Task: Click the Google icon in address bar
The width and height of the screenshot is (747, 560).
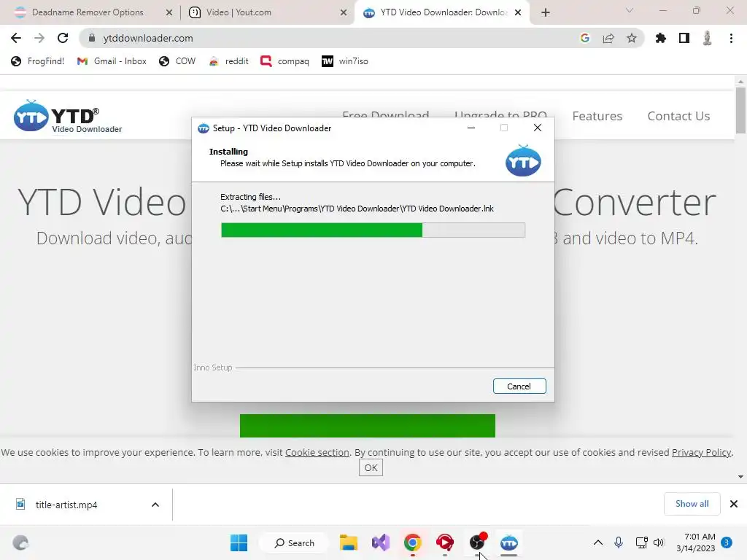Action: click(585, 38)
